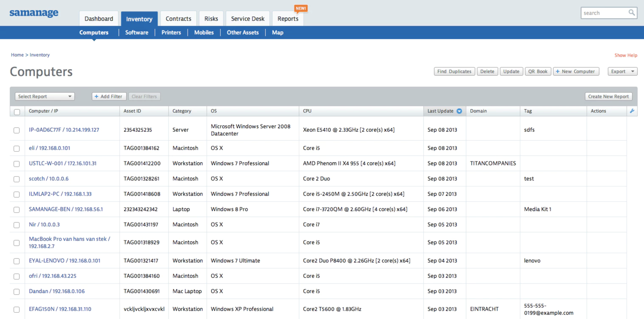Go to the Map sub-tab
The height and width of the screenshot is (319, 644).
point(278,32)
